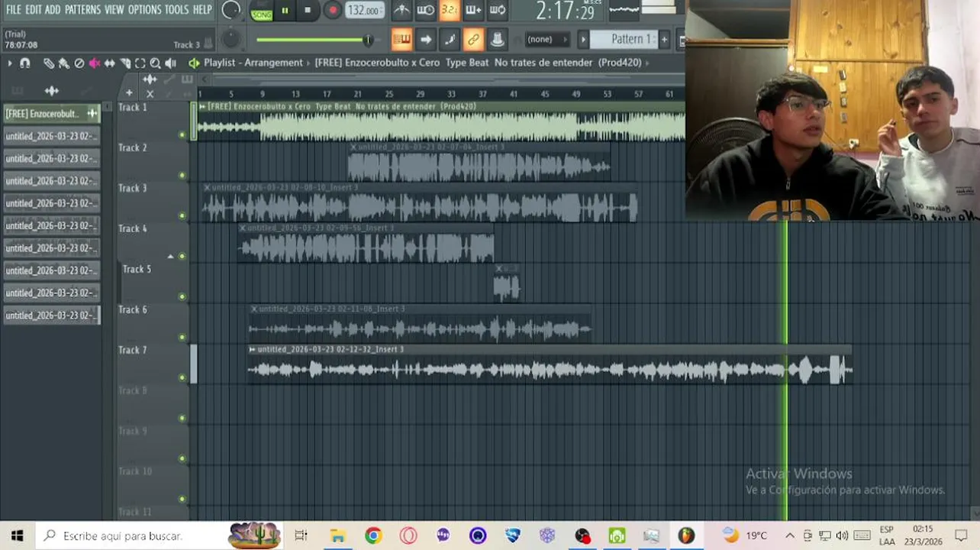Toggle typing keyboard to piano icon
Image resolution: width=980 pixels, height=550 pixels.
(401, 39)
